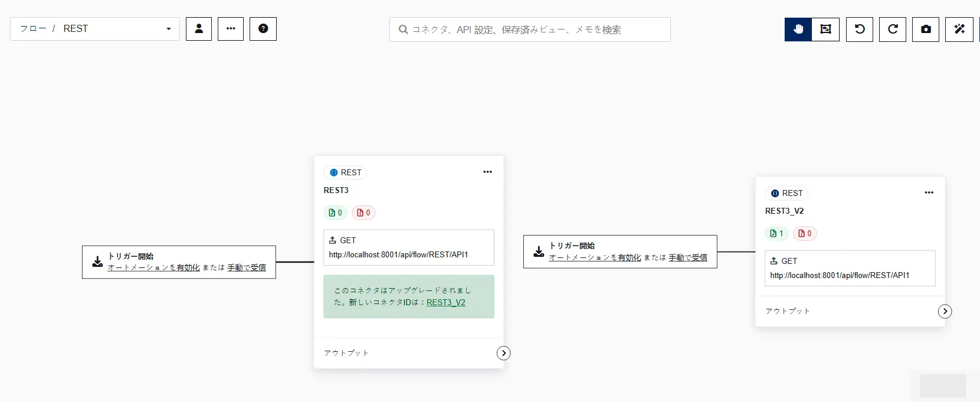Image resolution: width=980 pixels, height=402 pixels.
Task: Click the REST3 アウトプット label
Action: (346, 353)
